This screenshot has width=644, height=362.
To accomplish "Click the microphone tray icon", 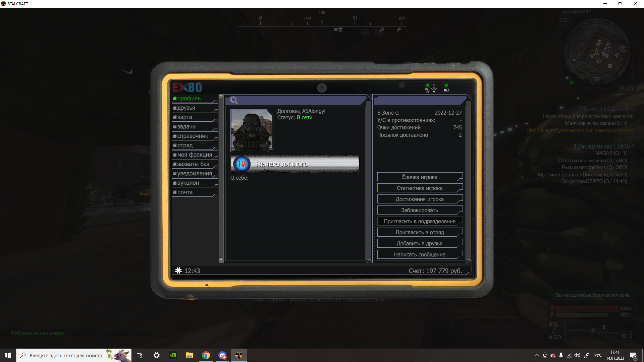I will 561,355.
